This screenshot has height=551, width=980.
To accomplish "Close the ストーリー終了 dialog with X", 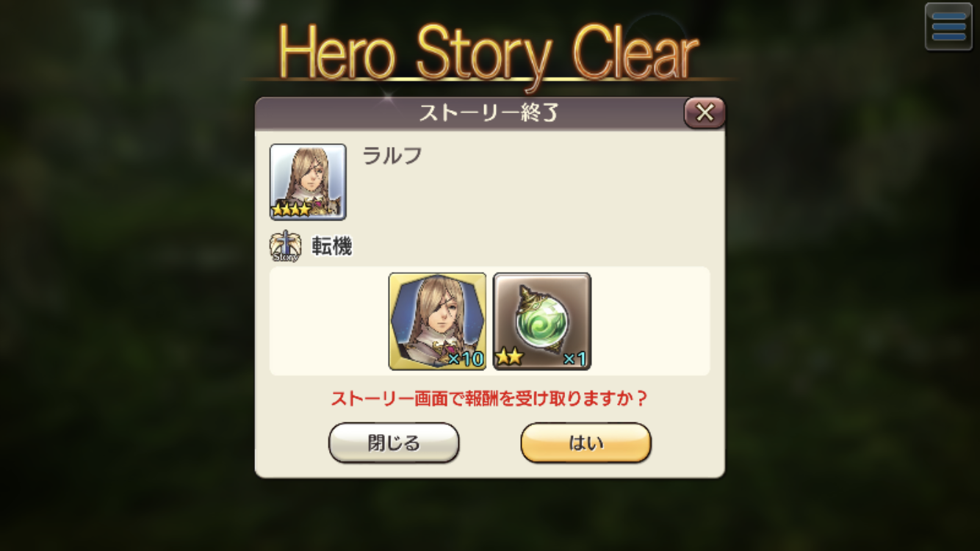I will click(x=705, y=113).
